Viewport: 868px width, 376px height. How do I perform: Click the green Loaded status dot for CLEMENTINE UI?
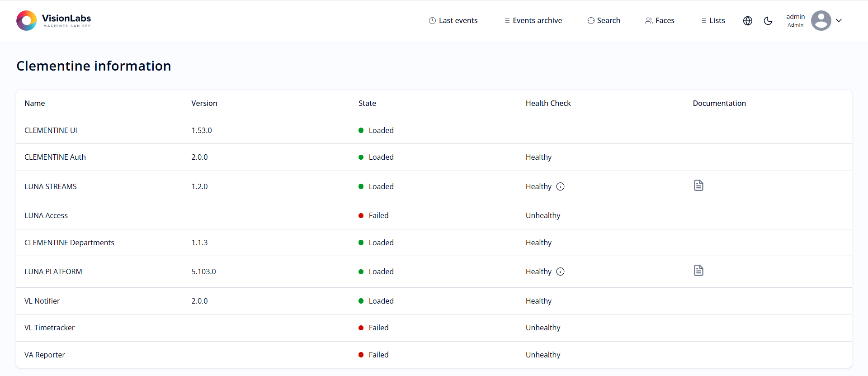(361, 130)
